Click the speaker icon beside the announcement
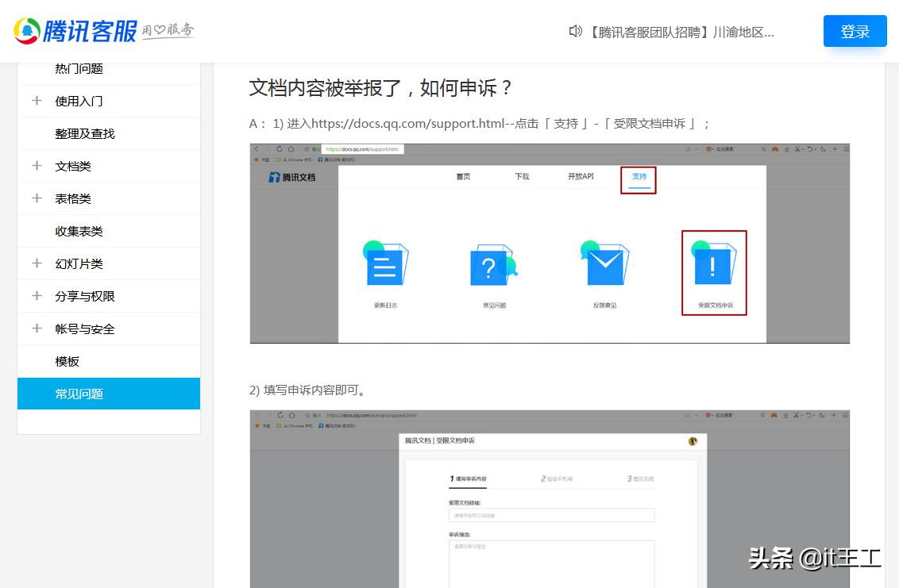 pos(575,31)
